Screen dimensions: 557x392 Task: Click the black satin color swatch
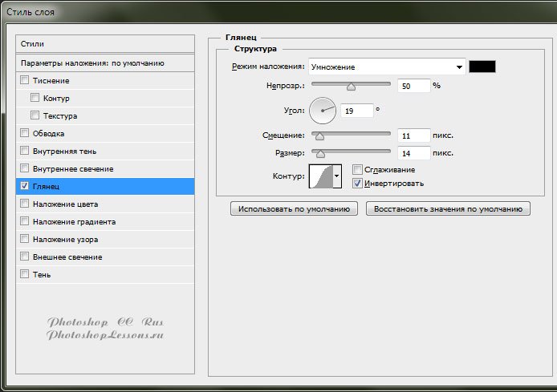(482, 67)
